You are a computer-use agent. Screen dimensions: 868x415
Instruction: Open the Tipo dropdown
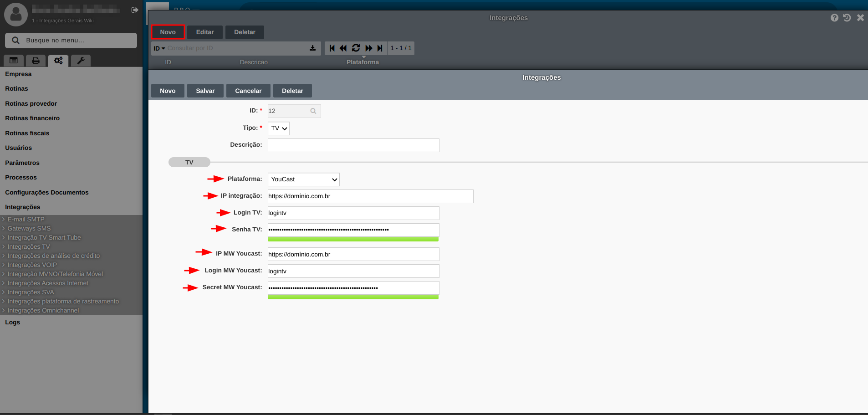pos(279,128)
